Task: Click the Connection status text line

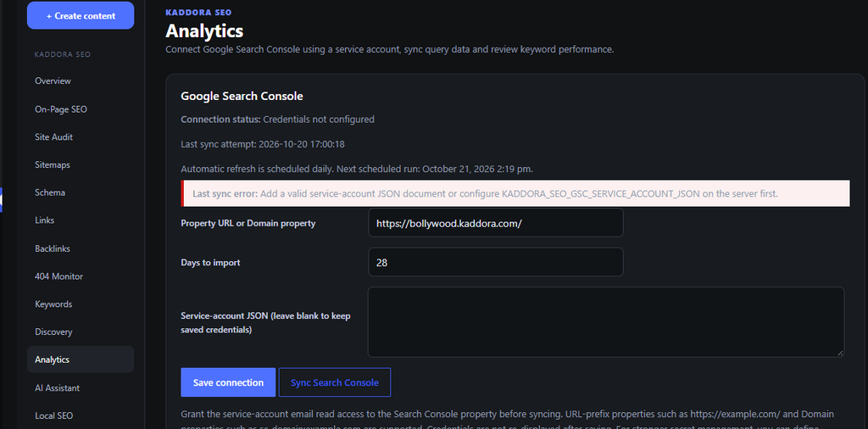Action: pos(278,119)
